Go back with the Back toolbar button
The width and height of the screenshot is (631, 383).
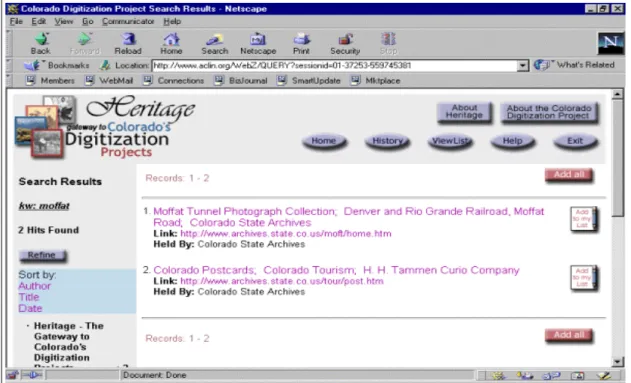pos(41,43)
